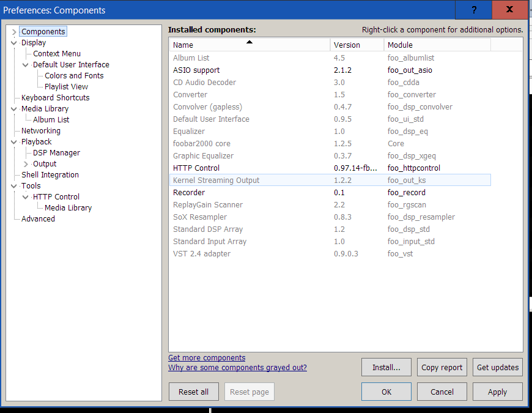Viewport: 532px width, 413px height.
Task: Open Album List settings in the tree
Action: [51, 120]
